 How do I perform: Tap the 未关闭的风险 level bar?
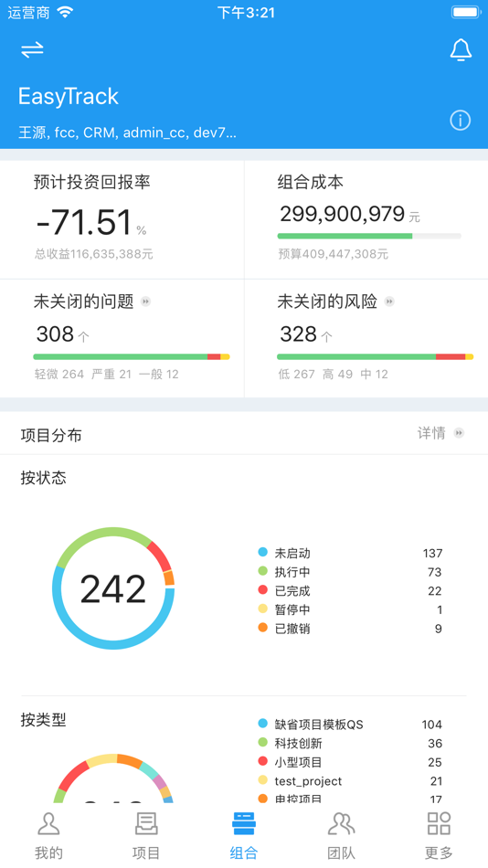click(x=375, y=357)
